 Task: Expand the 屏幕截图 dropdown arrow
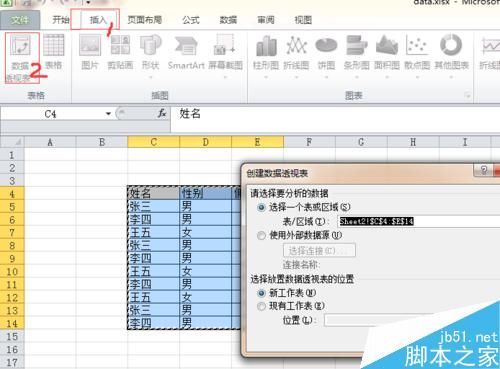pos(225,77)
